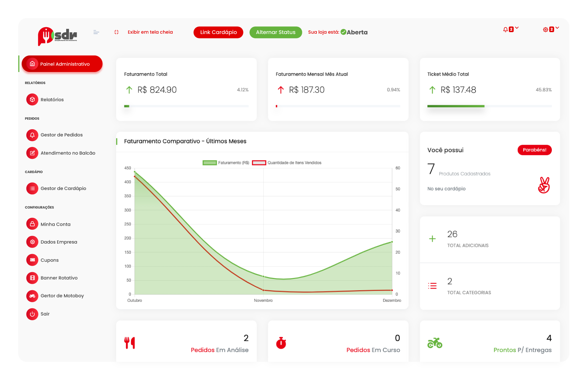
Task: Click Prontos P/ Entregas label
Action: point(523,350)
